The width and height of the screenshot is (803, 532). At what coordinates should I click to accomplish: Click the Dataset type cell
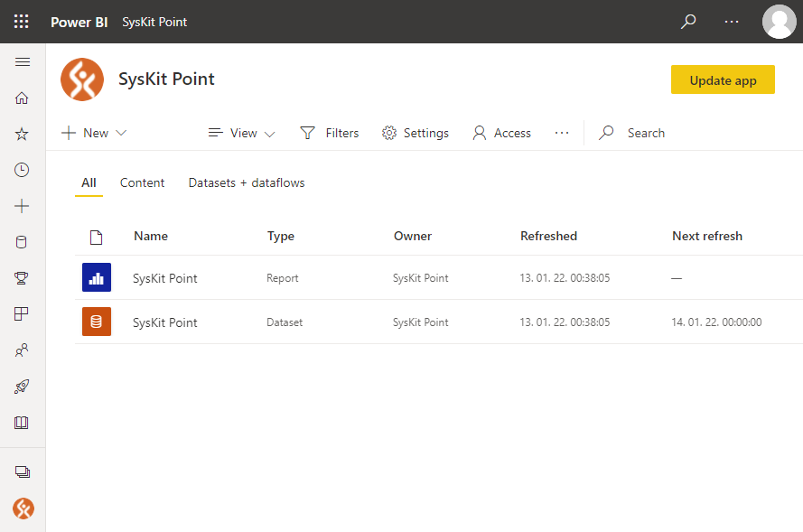tap(285, 322)
